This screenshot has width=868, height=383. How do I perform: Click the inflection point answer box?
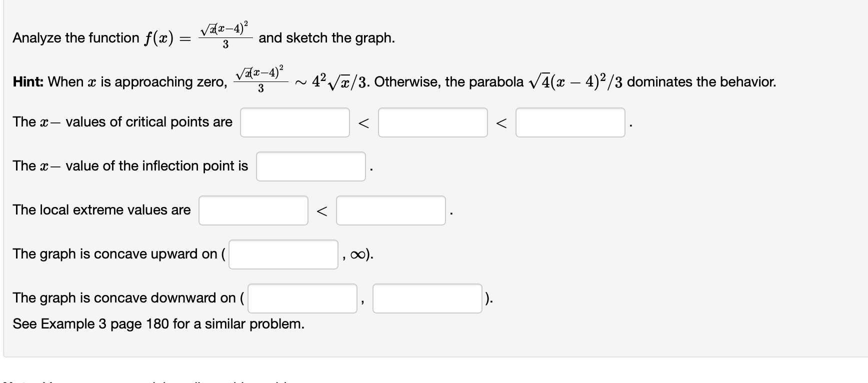pos(310,166)
